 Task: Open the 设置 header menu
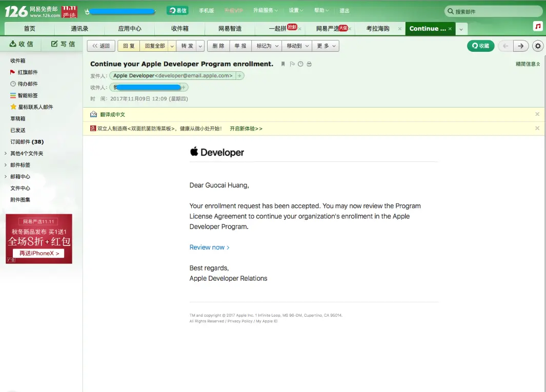pyautogui.click(x=296, y=10)
